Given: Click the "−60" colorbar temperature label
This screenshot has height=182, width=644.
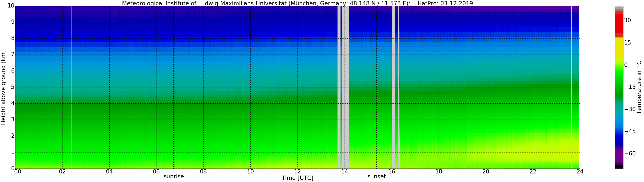Looking at the screenshot, I should coord(630,154).
